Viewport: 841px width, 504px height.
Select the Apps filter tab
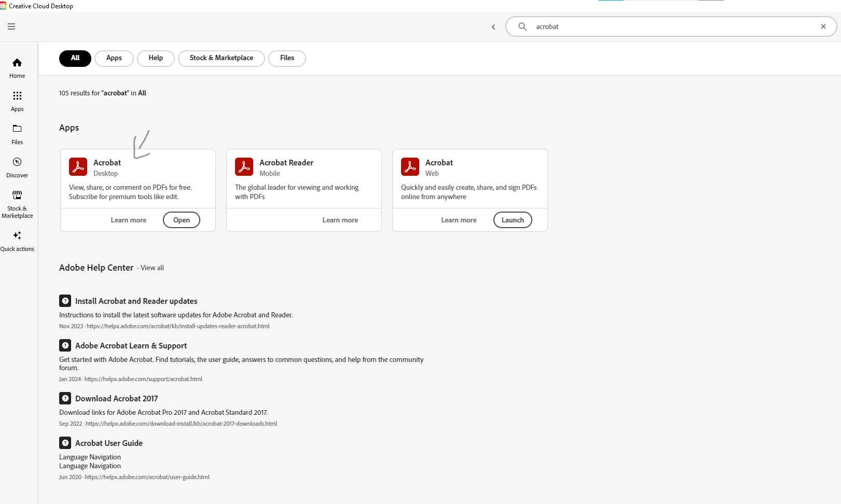click(114, 58)
